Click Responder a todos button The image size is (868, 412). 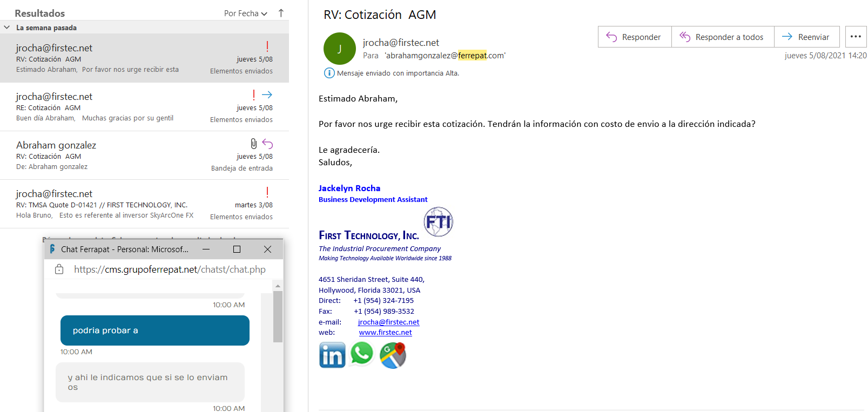tap(723, 37)
